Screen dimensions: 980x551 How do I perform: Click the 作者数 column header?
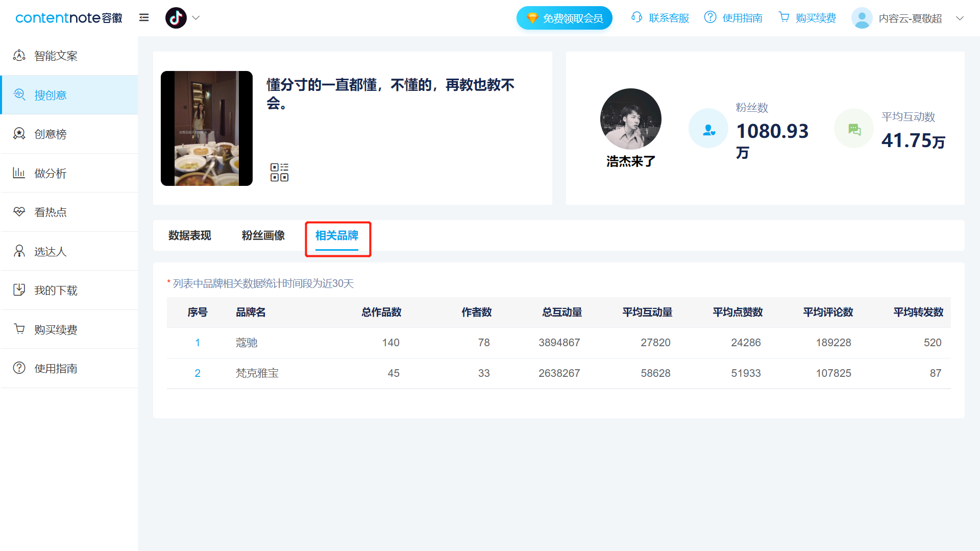point(477,312)
